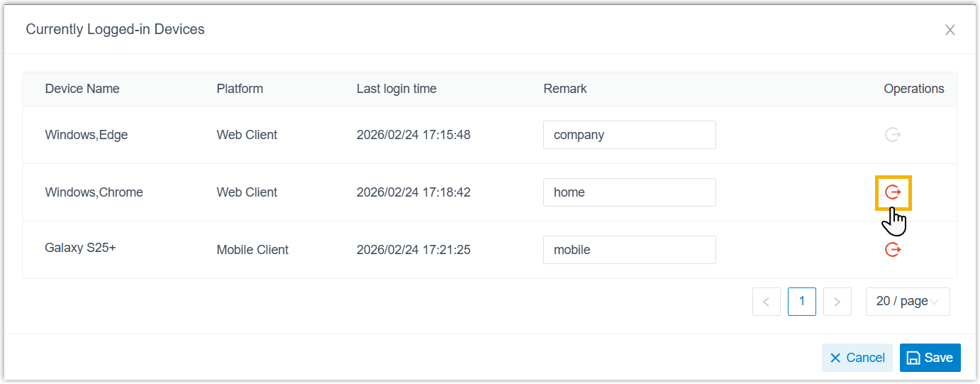
Task: Click the Operations column header
Action: [x=913, y=89]
